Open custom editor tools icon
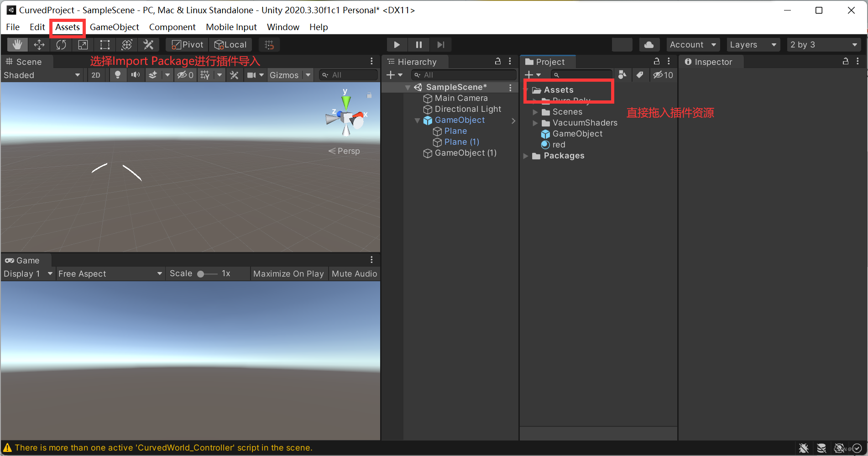 (149, 45)
